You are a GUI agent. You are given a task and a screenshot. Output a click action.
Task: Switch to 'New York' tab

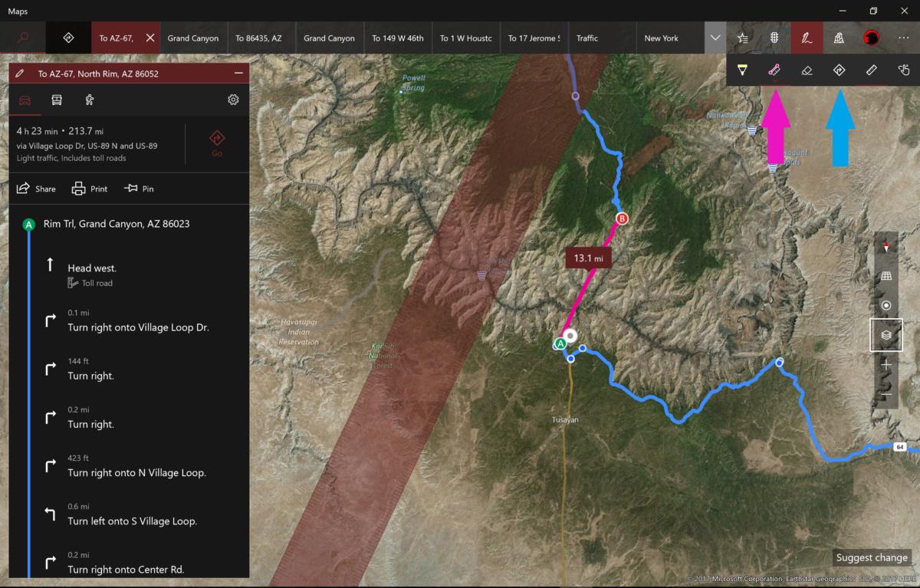(670, 38)
